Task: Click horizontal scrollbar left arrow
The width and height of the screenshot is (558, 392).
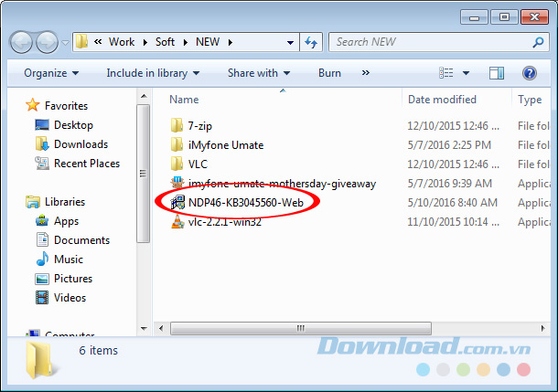Action: tap(161, 328)
